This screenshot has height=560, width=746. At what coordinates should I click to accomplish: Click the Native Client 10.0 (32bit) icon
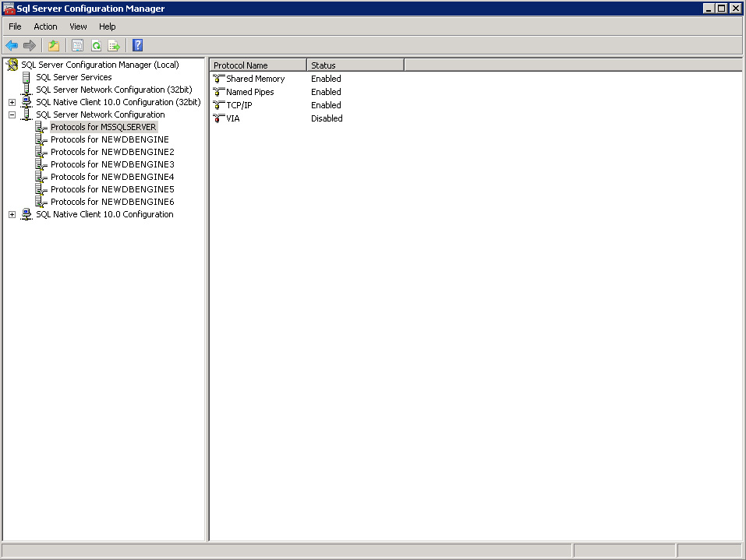coord(27,102)
